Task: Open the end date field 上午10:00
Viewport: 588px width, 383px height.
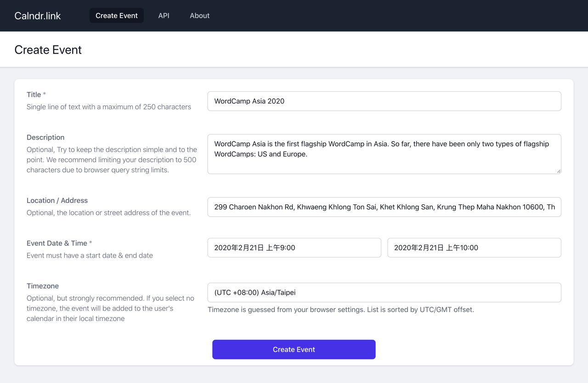Action: (475, 248)
